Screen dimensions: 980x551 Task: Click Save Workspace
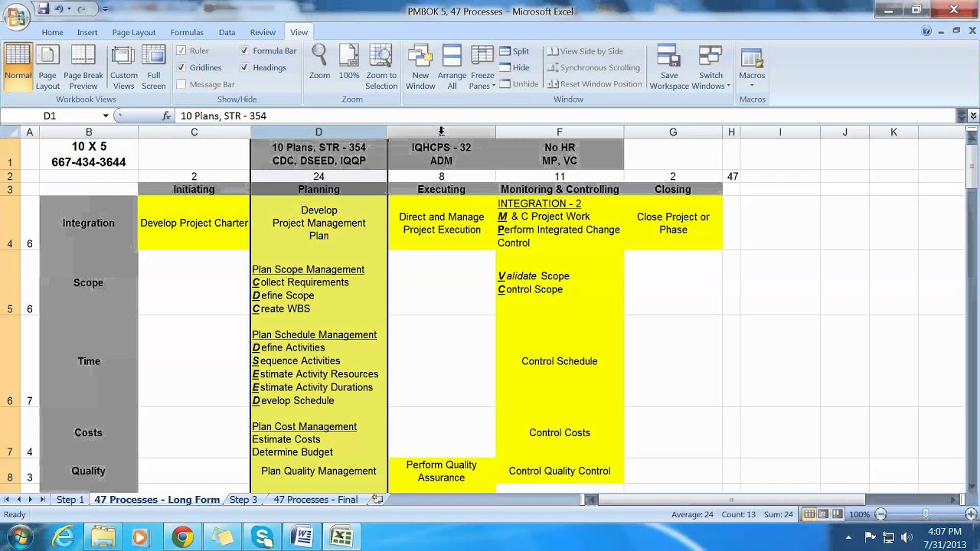(x=669, y=67)
